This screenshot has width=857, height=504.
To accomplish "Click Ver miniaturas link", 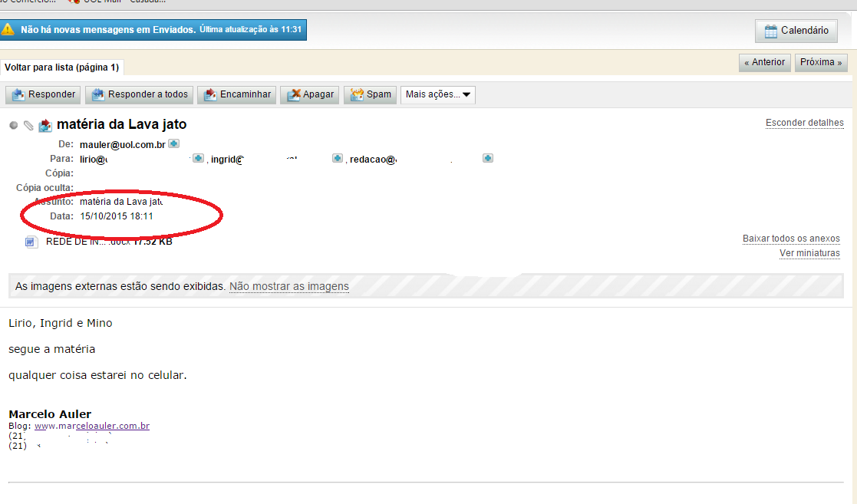I will click(x=809, y=253).
